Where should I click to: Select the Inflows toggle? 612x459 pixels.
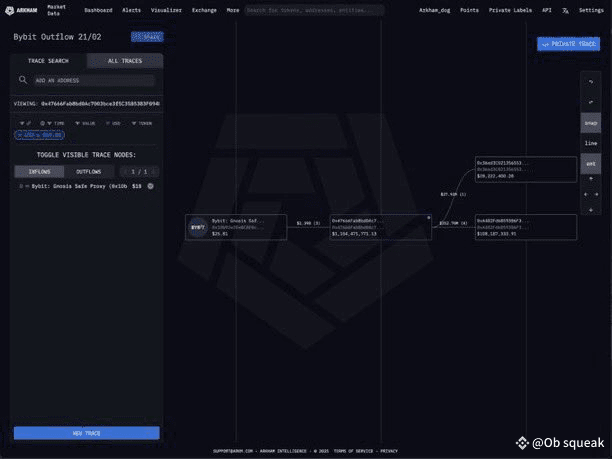coord(39,172)
